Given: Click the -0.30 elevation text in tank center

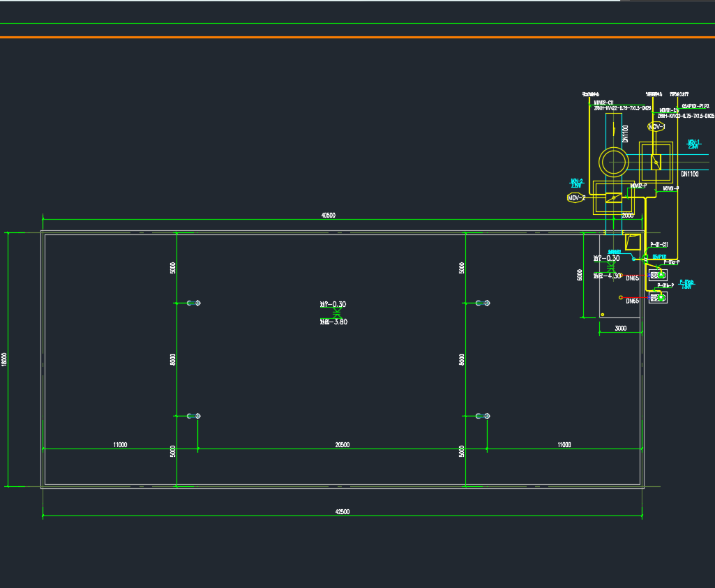Looking at the screenshot, I should [x=333, y=304].
